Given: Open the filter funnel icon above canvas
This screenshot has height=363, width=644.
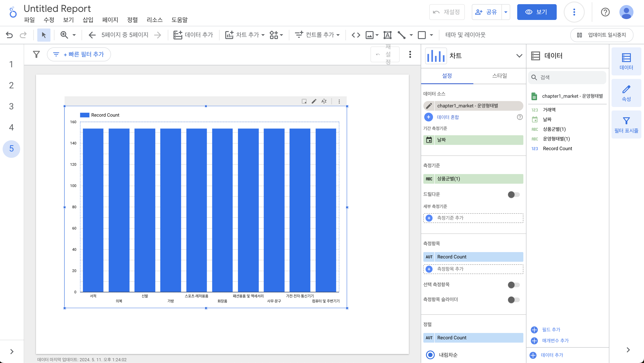Looking at the screenshot, I should 36,54.
